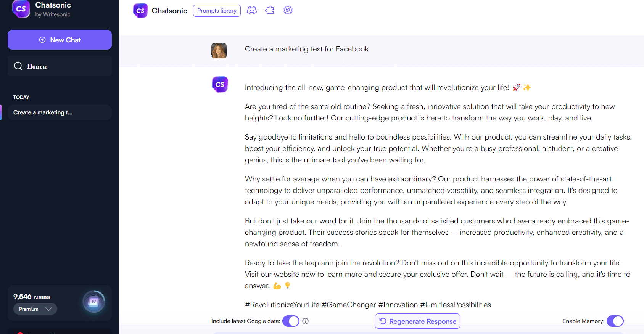Open the 'Create a marketing t...' chat

(60, 112)
